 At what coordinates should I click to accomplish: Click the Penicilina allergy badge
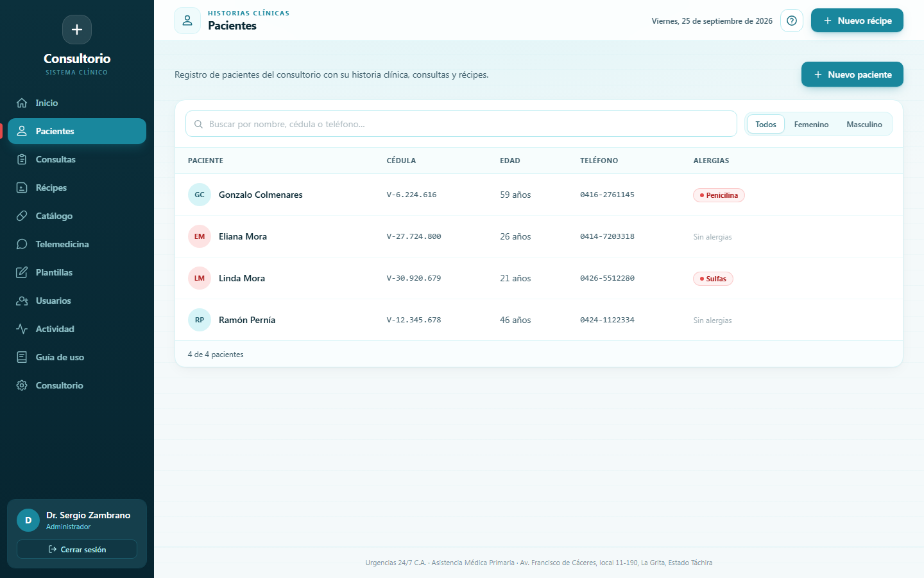click(x=719, y=195)
